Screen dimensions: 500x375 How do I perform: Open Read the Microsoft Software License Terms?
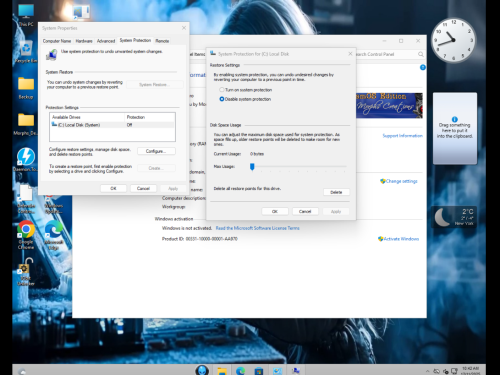coord(258,228)
